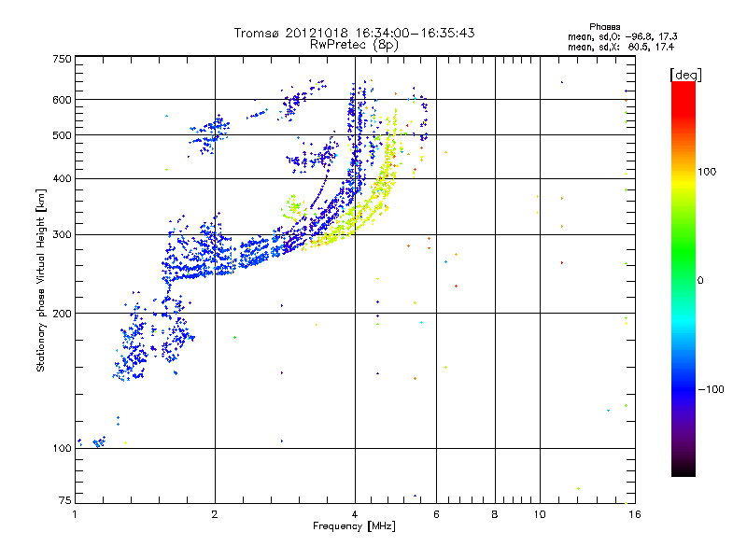Click the x-axis tick label "10"
This screenshot has width=747, height=560.
click(x=540, y=514)
